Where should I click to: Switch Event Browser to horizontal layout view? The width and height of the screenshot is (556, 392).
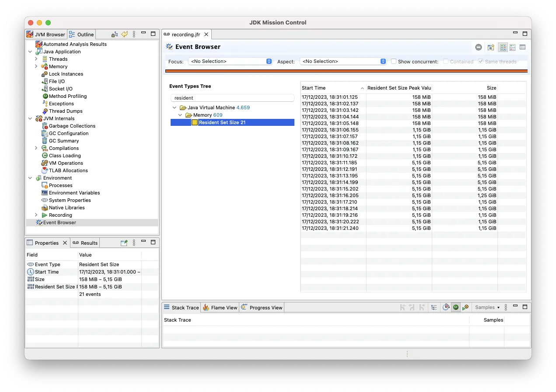click(x=512, y=47)
